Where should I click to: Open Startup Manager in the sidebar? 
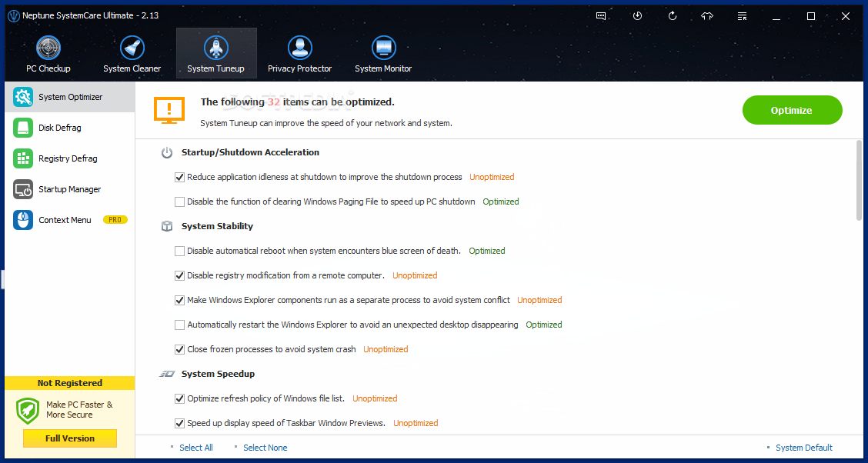coord(70,189)
